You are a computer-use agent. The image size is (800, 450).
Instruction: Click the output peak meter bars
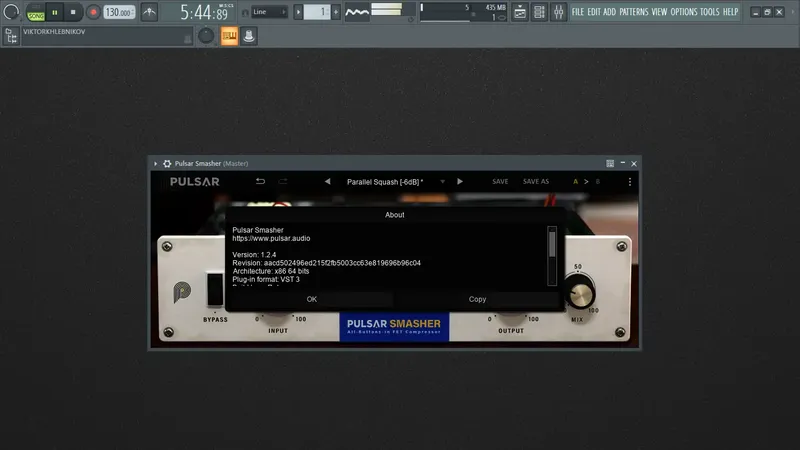(x=387, y=9)
